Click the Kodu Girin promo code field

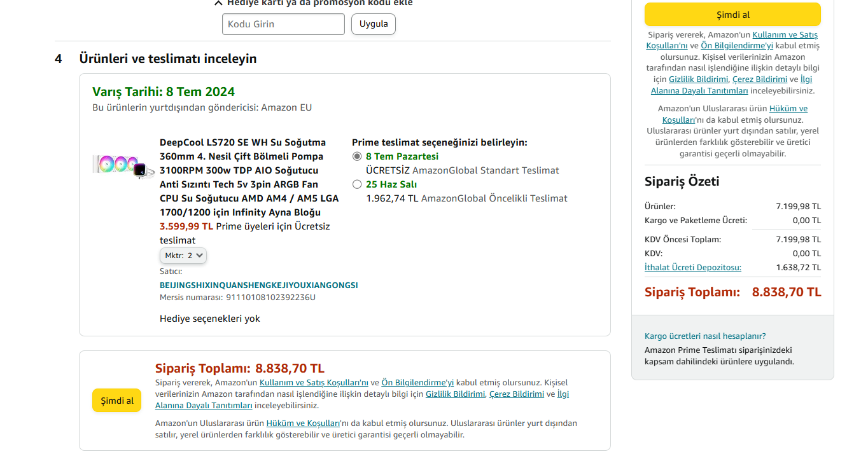tap(283, 24)
